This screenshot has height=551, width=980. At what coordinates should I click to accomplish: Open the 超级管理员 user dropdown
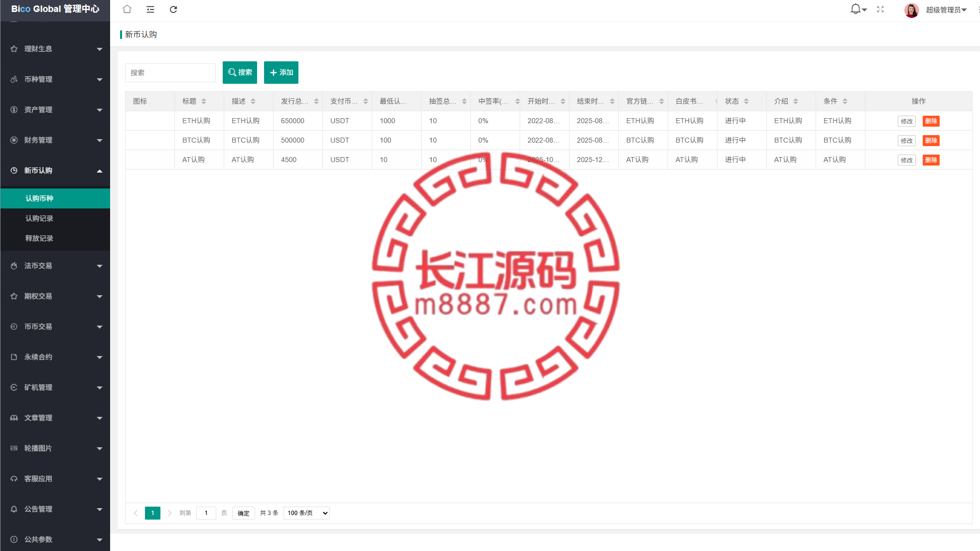tap(947, 10)
